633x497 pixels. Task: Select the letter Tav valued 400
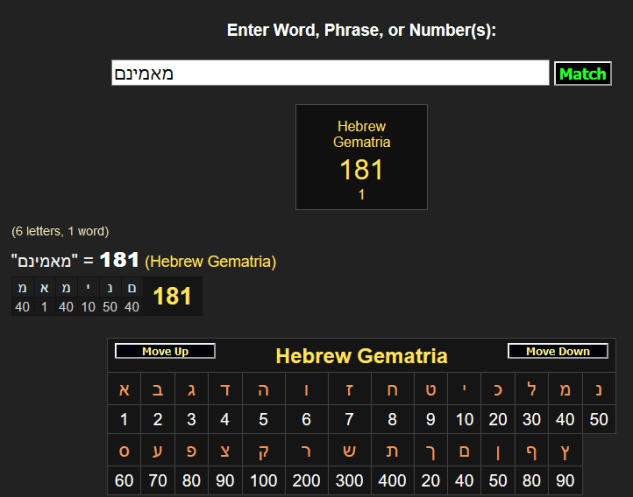click(392, 451)
